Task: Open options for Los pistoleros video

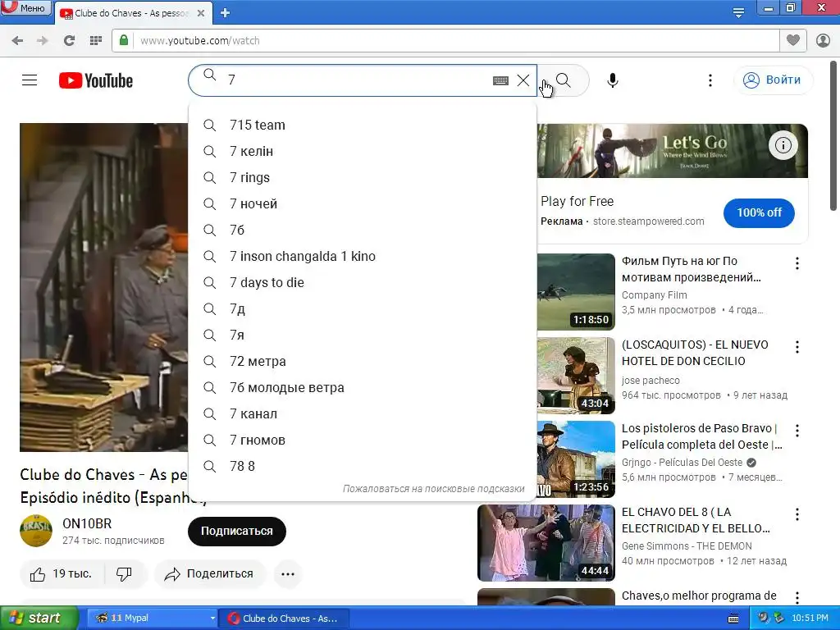Action: click(x=797, y=430)
